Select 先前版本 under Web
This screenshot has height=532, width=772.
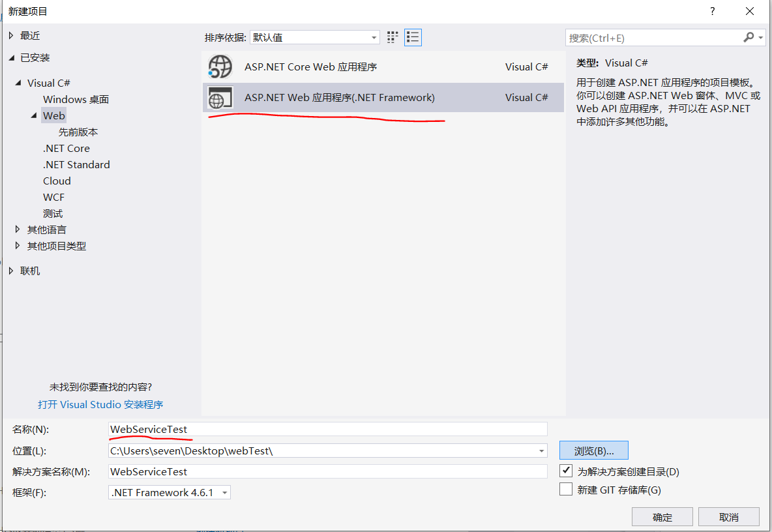78,132
